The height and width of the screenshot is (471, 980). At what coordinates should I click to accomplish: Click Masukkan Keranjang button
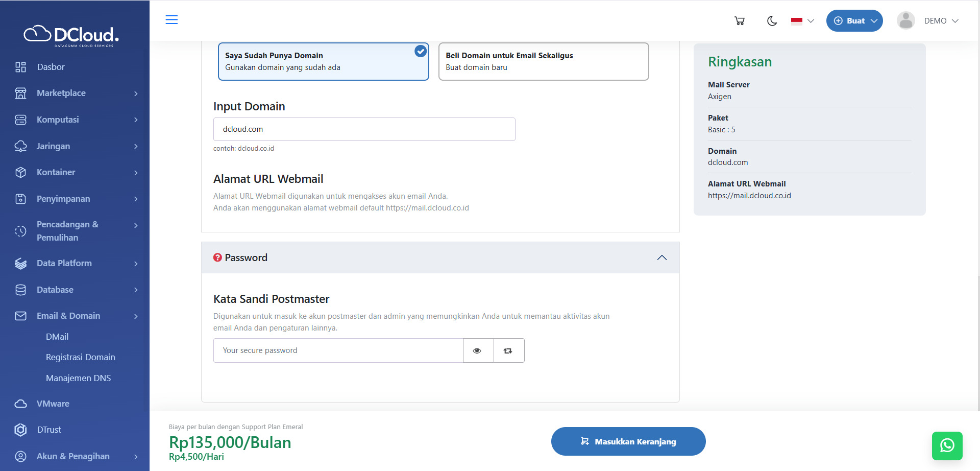pyautogui.click(x=628, y=441)
